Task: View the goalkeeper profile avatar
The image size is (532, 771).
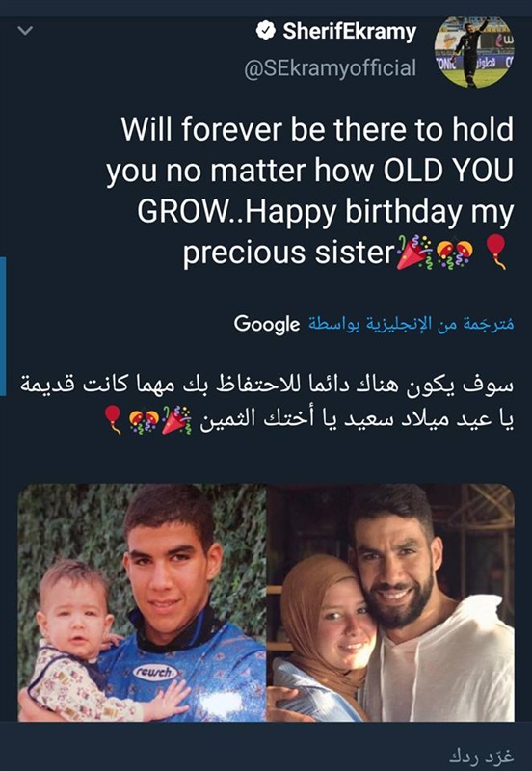Action: 474,52
